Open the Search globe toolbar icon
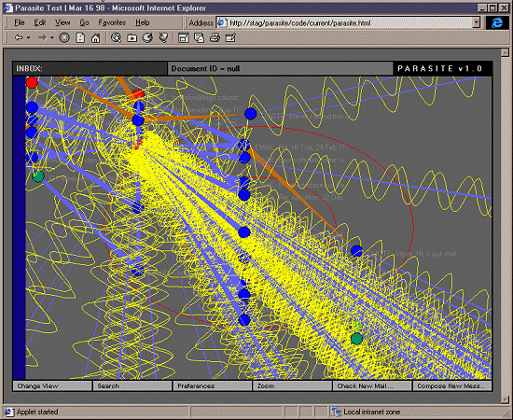Image resolution: width=513 pixels, height=420 pixels. coord(116,38)
